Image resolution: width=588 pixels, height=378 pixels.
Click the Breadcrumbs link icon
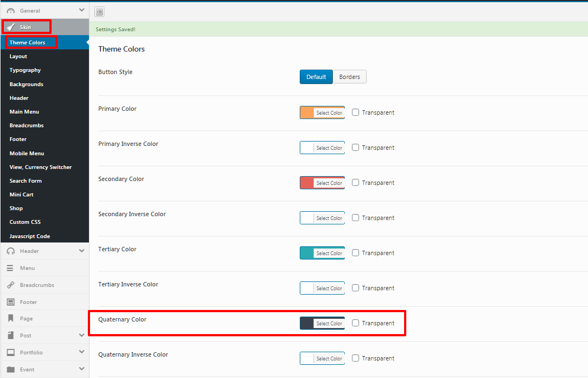tap(10, 285)
